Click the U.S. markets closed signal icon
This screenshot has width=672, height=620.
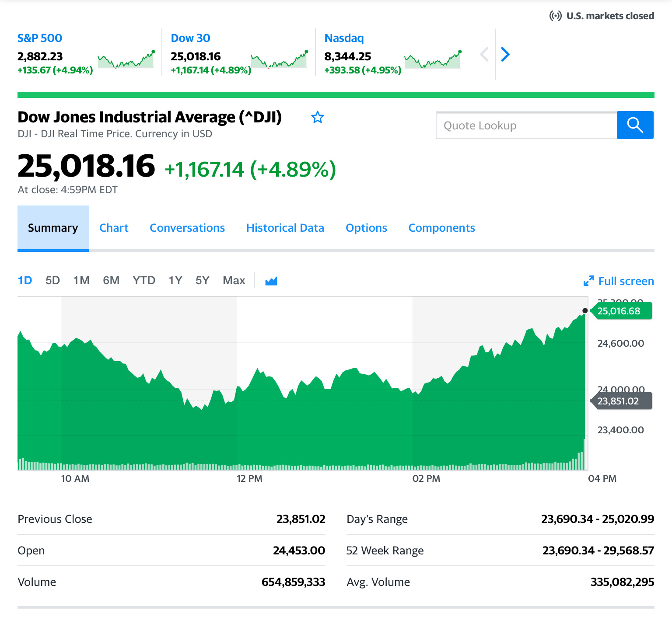pos(556,16)
